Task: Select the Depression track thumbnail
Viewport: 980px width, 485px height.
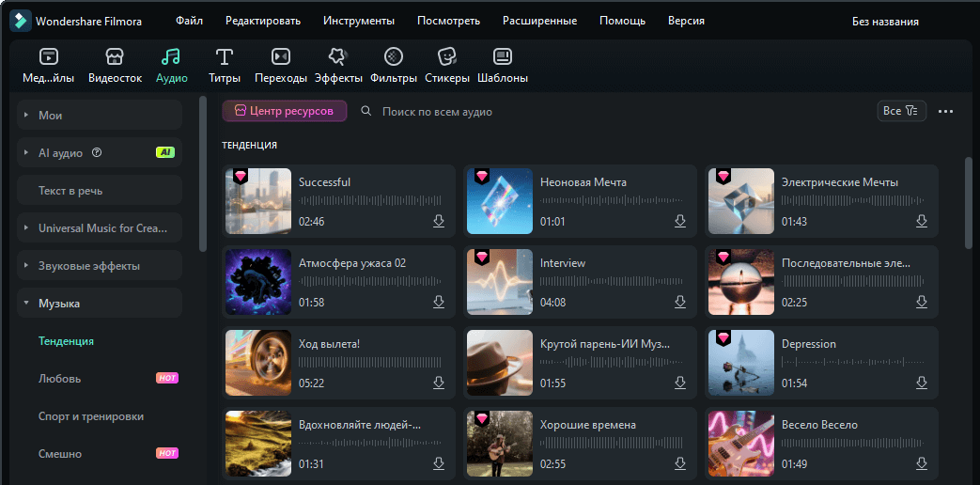Action: [740, 363]
